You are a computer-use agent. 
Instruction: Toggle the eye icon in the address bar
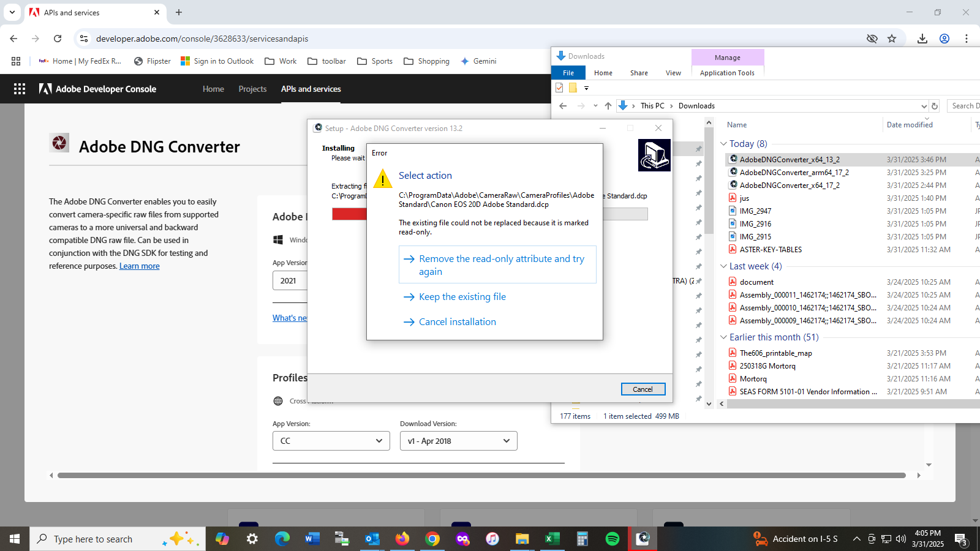click(x=872, y=38)
